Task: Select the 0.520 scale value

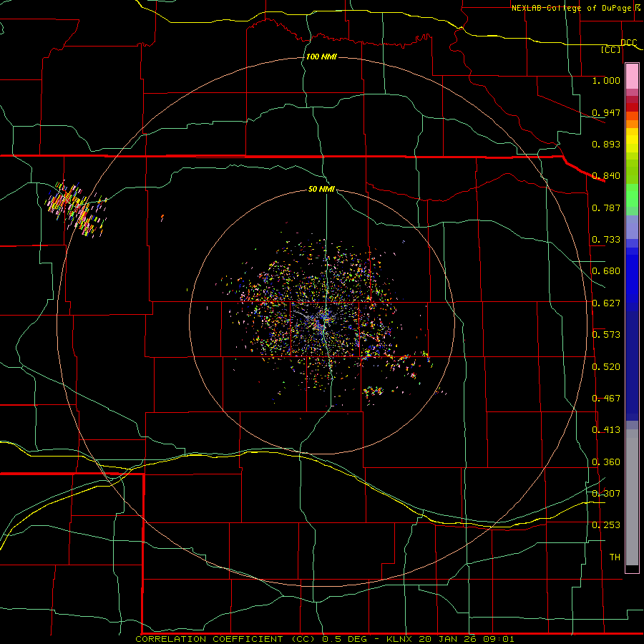Action: click(x=606, y=366)
